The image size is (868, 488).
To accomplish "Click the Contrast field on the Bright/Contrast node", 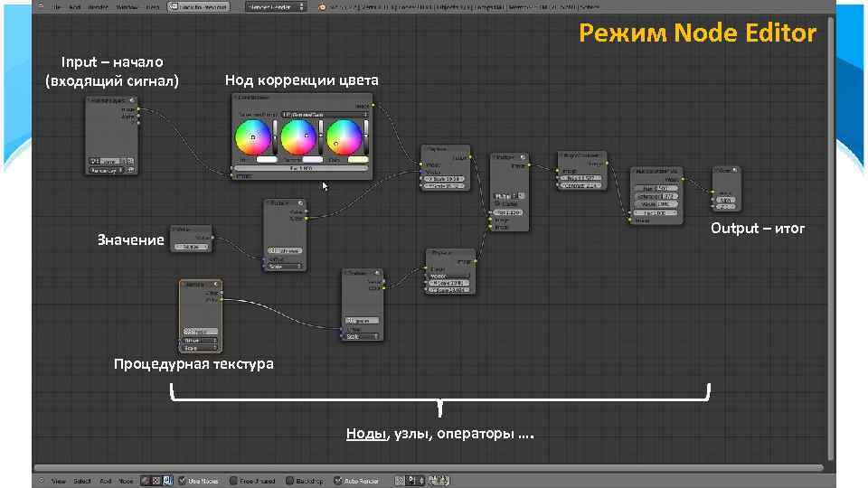I will pos(581,185).
